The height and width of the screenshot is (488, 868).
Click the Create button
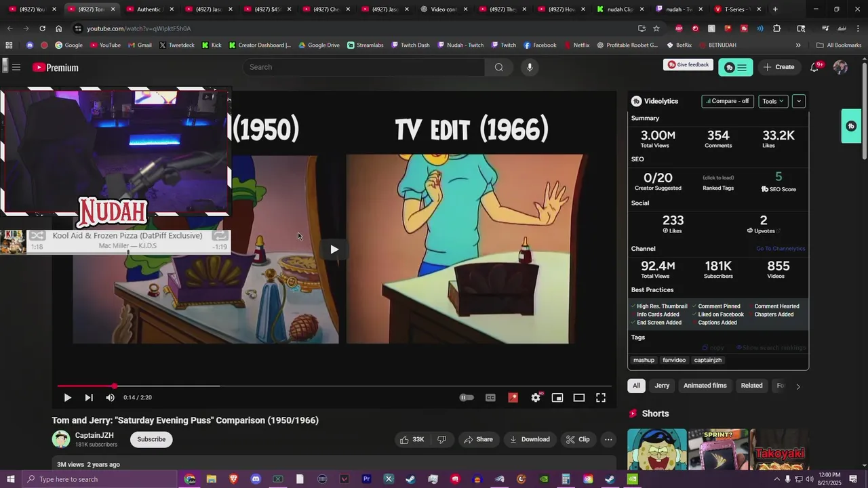778,67
